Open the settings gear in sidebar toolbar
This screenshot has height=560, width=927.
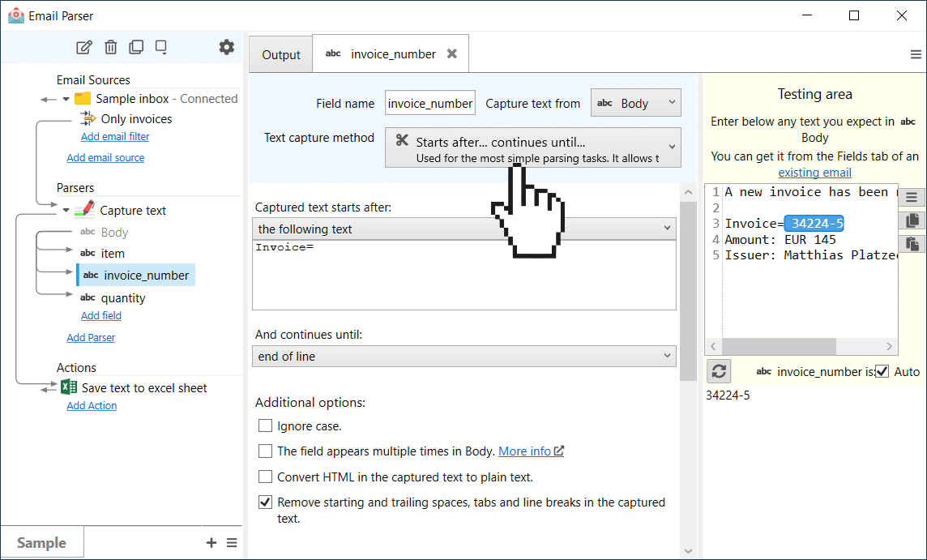[x=226, y=47]
